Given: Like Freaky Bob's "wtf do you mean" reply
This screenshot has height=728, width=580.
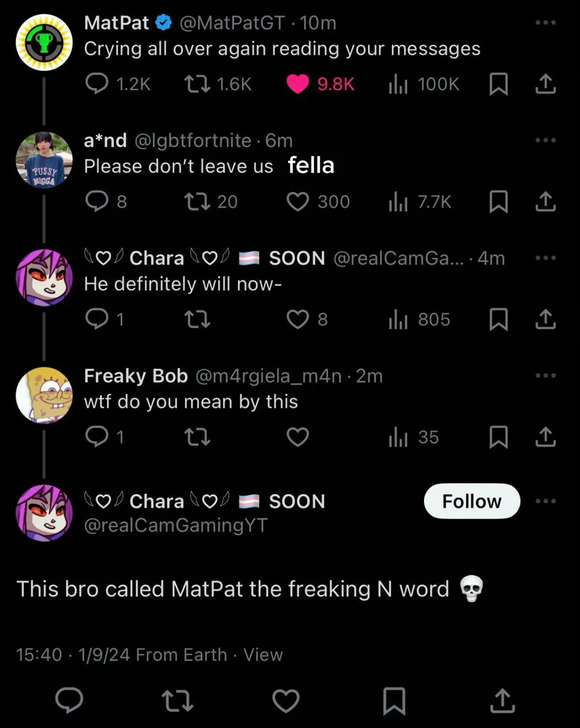Looking at the screenshot, I should coord(297,437).
